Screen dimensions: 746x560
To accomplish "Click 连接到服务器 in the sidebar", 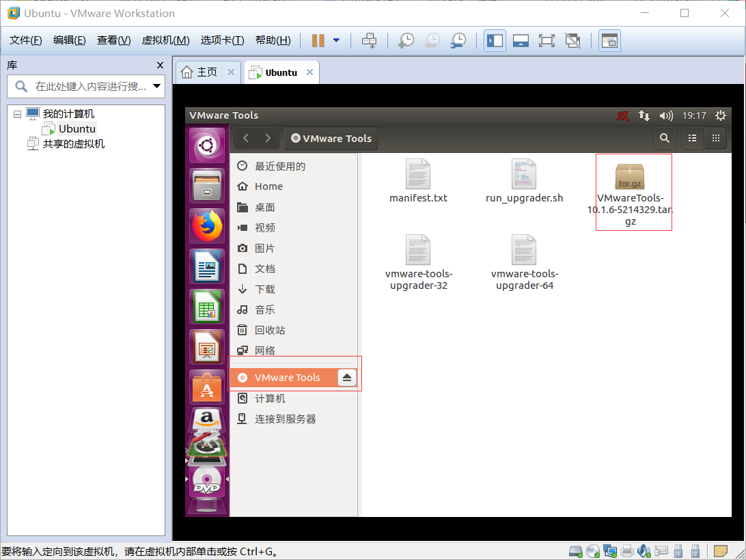I will tap(293, 419).
